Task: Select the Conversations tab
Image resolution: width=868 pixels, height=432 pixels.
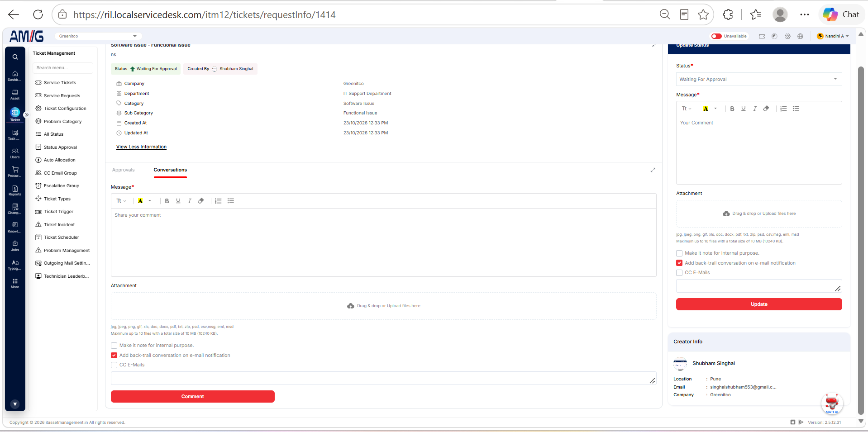Action: pyautogui.click(x=170, y=170)
